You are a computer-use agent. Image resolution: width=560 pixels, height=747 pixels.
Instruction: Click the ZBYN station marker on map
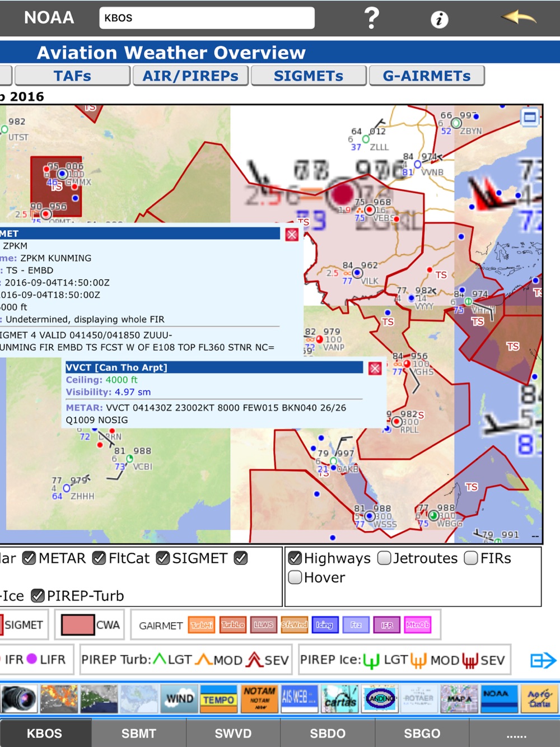(x=456, y=123)
